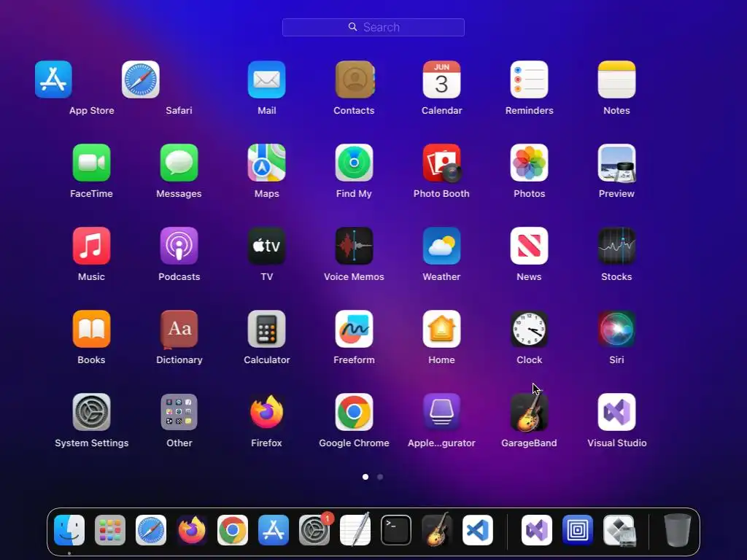Image resolution: width=747 pixels, height=560 pixels.
Task: Launch the Clock app
Action: click(530, 329)
